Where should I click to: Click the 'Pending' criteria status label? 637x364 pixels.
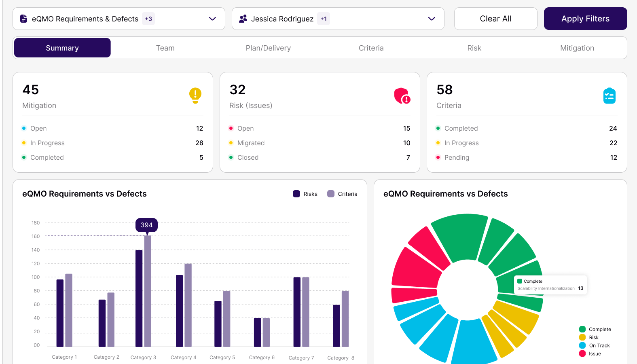tap(457, 157)
